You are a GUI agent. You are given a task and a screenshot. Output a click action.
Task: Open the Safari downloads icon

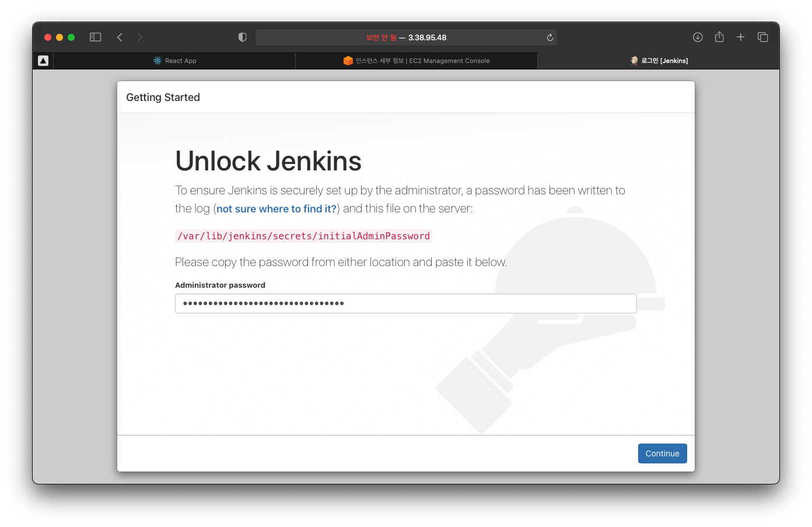point(698,37)
